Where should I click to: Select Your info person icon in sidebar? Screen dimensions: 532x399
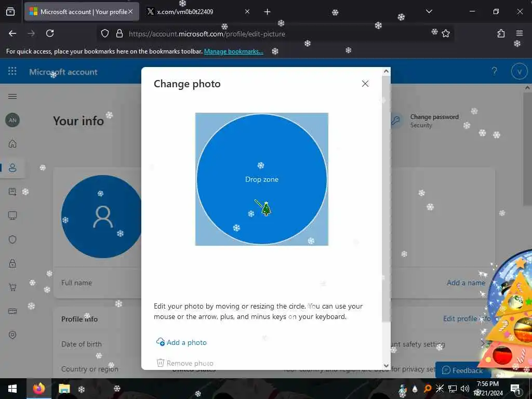click(12, 168)
